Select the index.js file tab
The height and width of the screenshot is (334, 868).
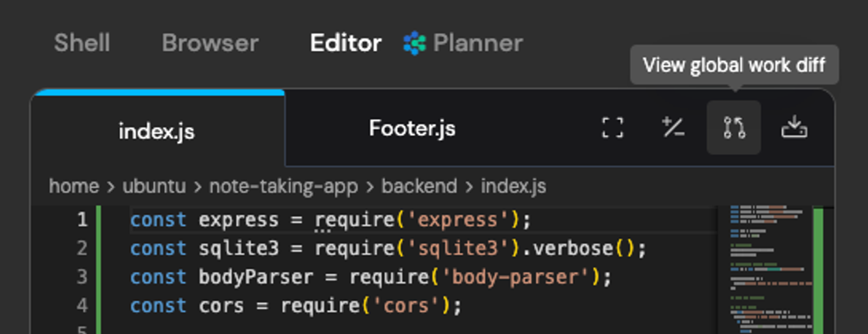(x=156, y=131)
